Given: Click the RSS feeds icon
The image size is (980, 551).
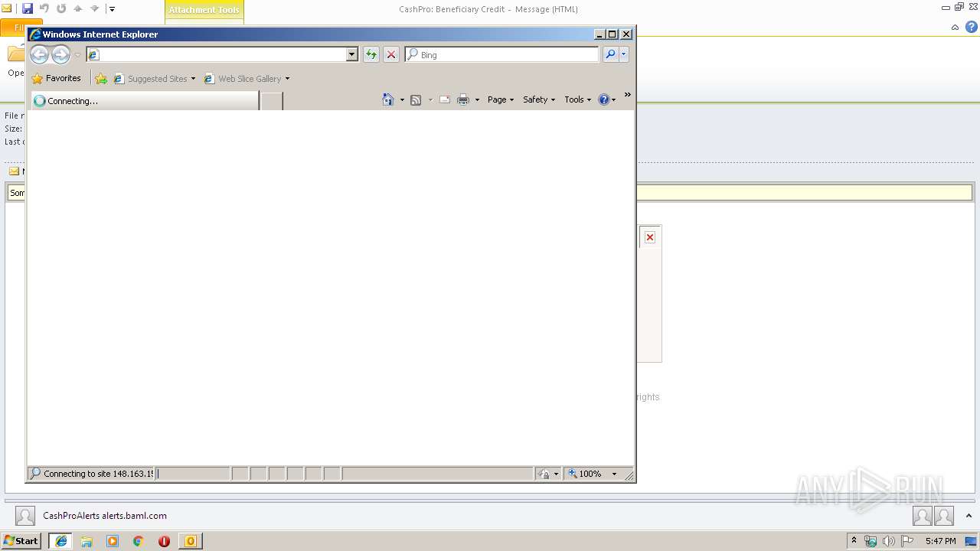Looking at the screenshot, I should pos(416,99).
